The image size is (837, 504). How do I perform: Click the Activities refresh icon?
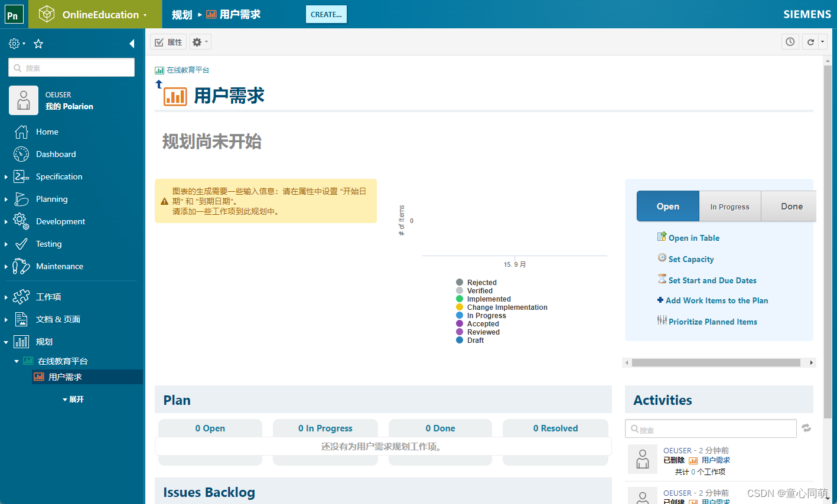806,428
